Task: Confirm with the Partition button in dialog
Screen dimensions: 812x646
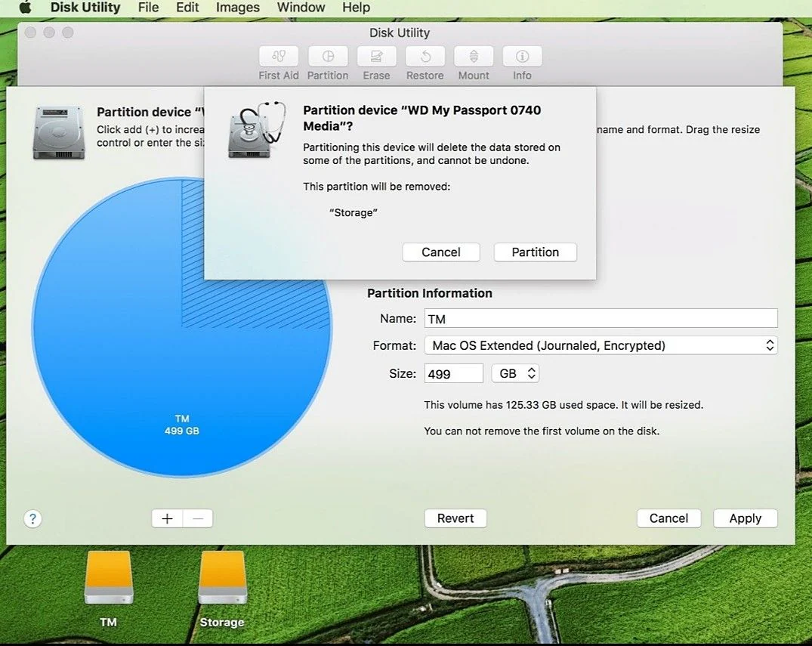Action: tap(536, 252)
